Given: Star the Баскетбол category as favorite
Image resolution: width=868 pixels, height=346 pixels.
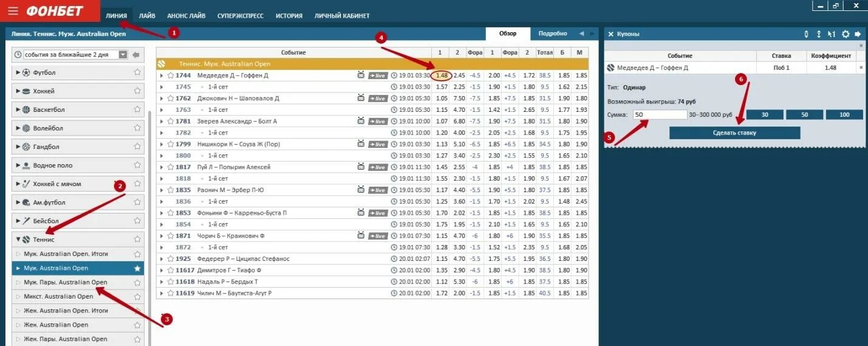Looking at the screenshot, I should (x=137, y=109).
